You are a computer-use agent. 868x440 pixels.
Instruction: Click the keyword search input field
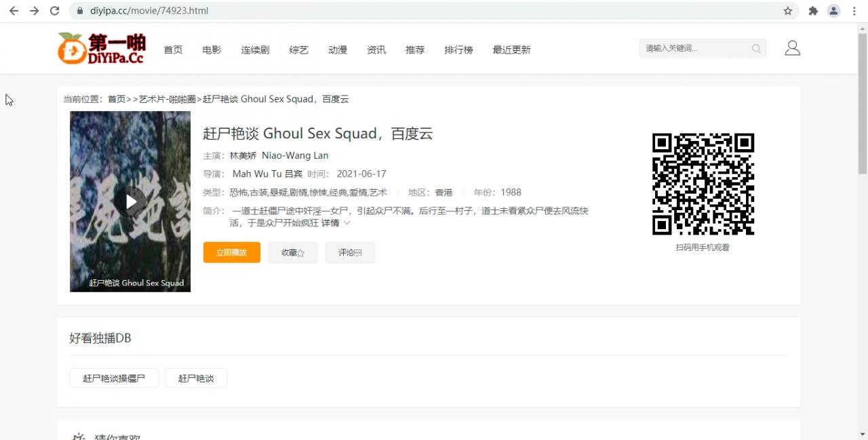point(692,48)
